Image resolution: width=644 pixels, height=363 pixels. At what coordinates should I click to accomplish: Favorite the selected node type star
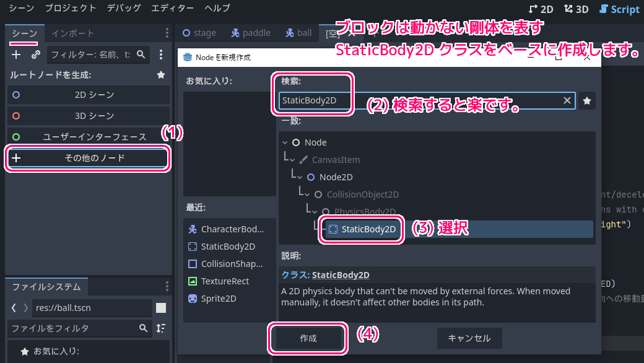click(587, 100)
